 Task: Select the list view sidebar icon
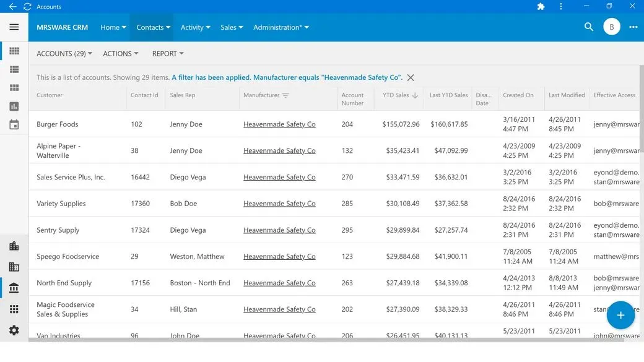(14, 70)
